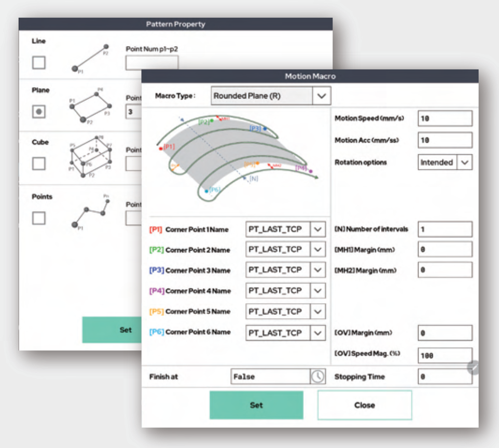Click the Points pattern diagram icon
Image resolution: width=499 pixels, height=448 pixels.
pos(91,212)
